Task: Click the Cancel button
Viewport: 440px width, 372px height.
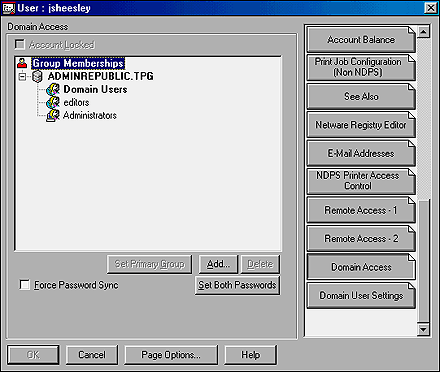Action: coord(92,355)
